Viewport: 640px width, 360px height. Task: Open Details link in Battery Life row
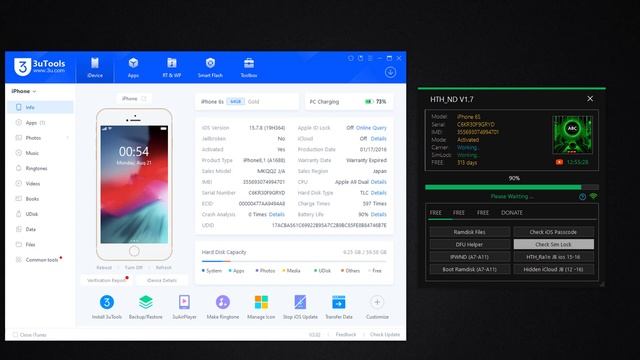pyautogui.click(x=378, y=214)
